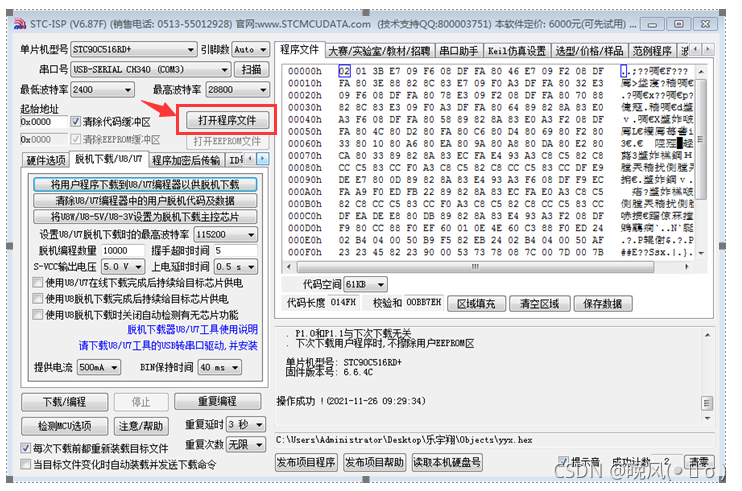This screenshot has height=491, width=742.
Task: Click log panel scroll up arrow
Action: point(707,335)
